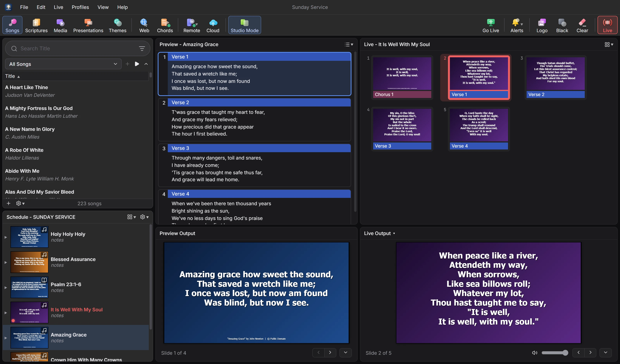Open the Live Output dropdown arrow
Screen dimensions: 620x364
click(x=394, y=233)
